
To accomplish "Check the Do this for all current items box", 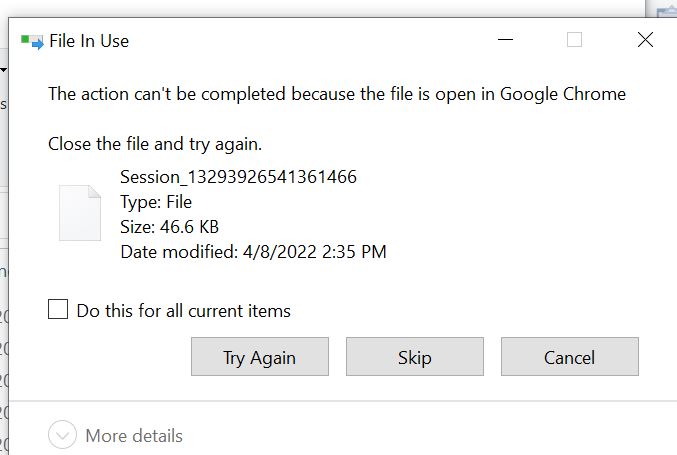I will pyautogui.click(x=58, y=309).
